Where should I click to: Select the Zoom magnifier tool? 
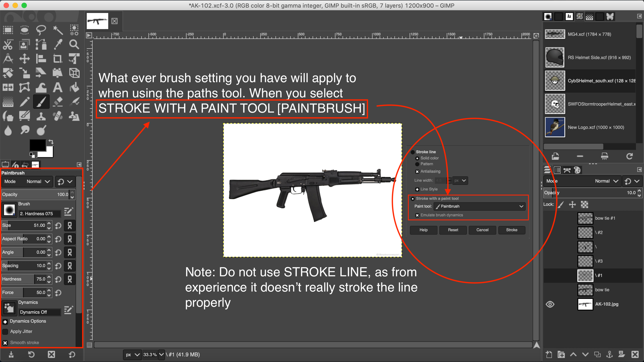[x=74, y=44]
